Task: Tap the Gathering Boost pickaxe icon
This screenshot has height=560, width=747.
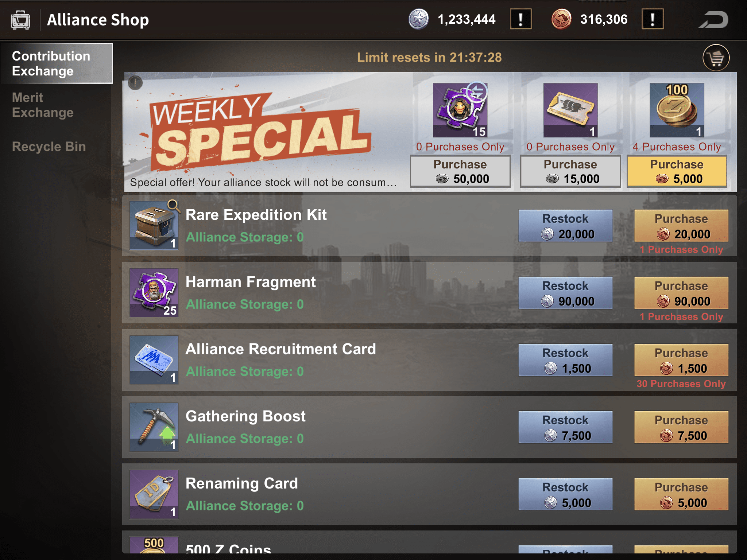Action: [x=154, y=427]
